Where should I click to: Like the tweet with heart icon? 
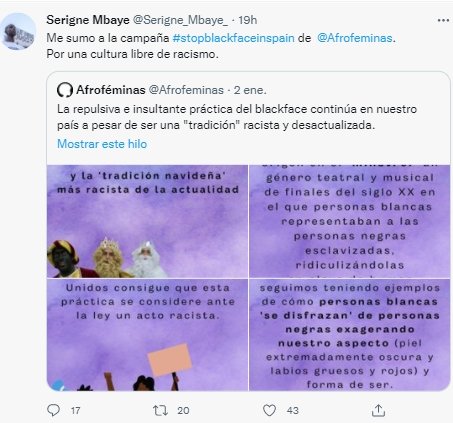pyautogui.click(x=269, y=410)
